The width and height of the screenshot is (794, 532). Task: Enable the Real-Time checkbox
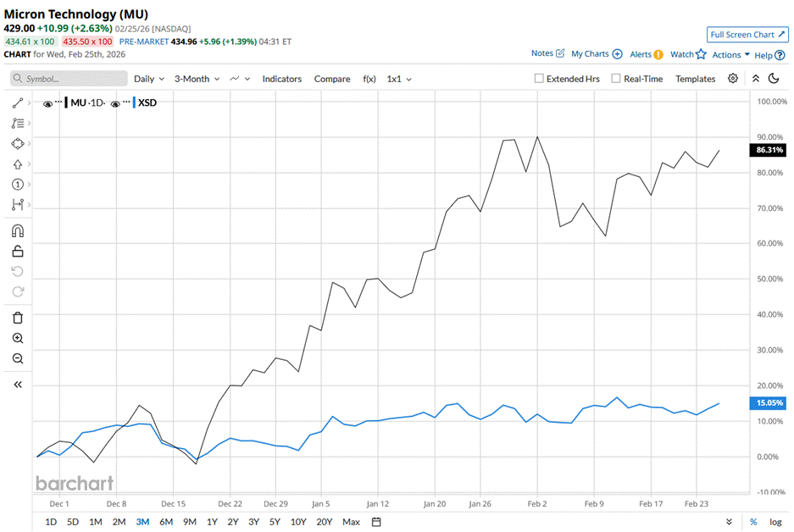click(616, 79)
